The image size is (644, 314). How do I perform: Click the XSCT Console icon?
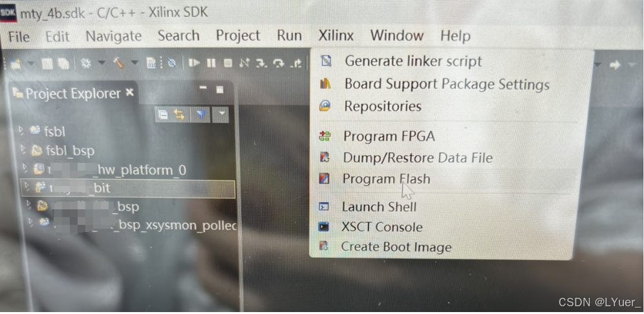[324, 227]
